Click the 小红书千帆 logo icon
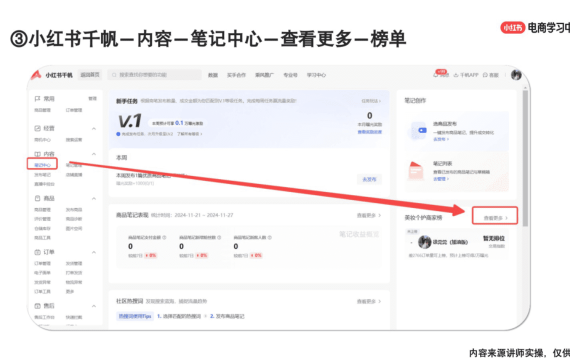This screenshot has height=360, width=570. [36, 75]
